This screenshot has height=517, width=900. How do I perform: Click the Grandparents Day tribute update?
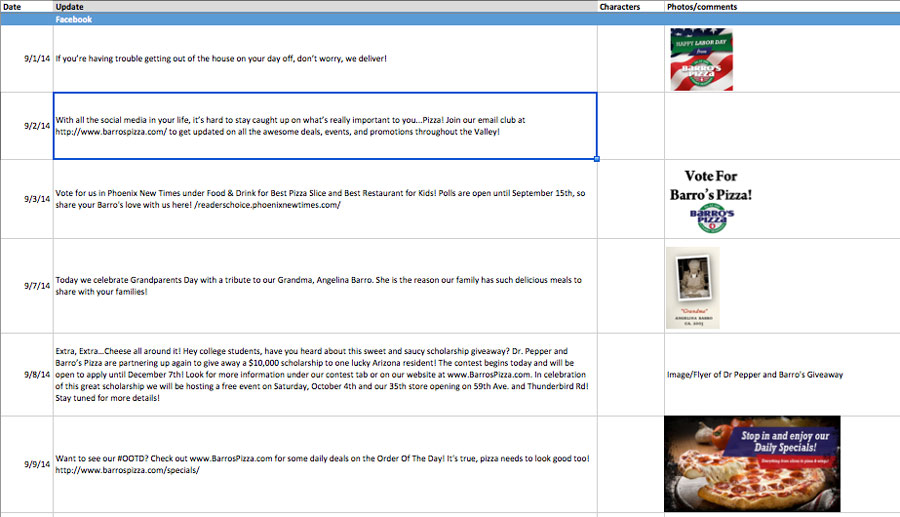point(325,286)
